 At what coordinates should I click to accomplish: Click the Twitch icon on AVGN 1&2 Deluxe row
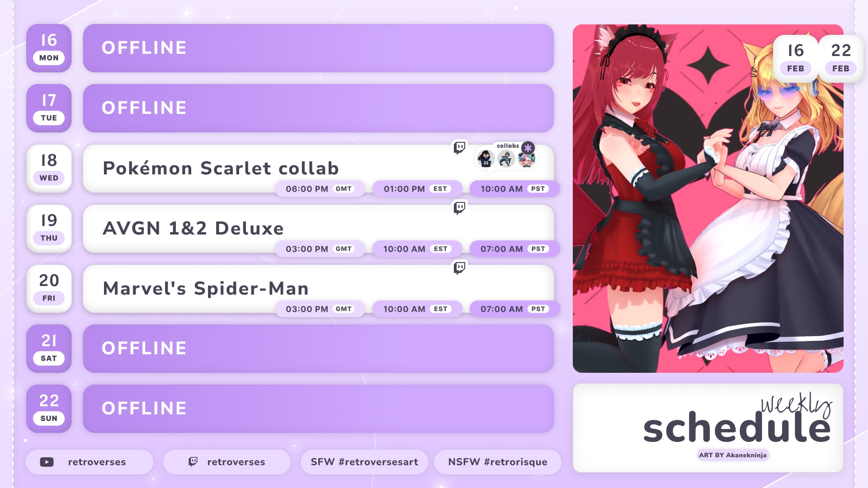click(x=459, y=208)
